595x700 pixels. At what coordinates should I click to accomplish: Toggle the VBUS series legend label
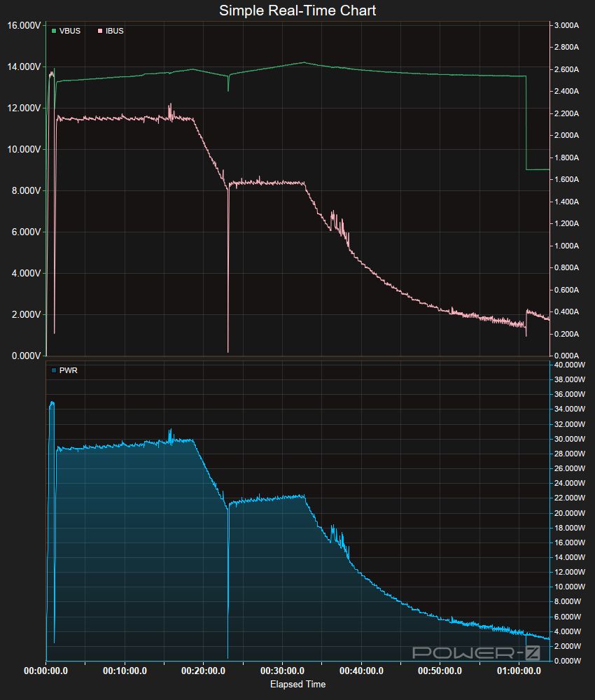point(69,31)
